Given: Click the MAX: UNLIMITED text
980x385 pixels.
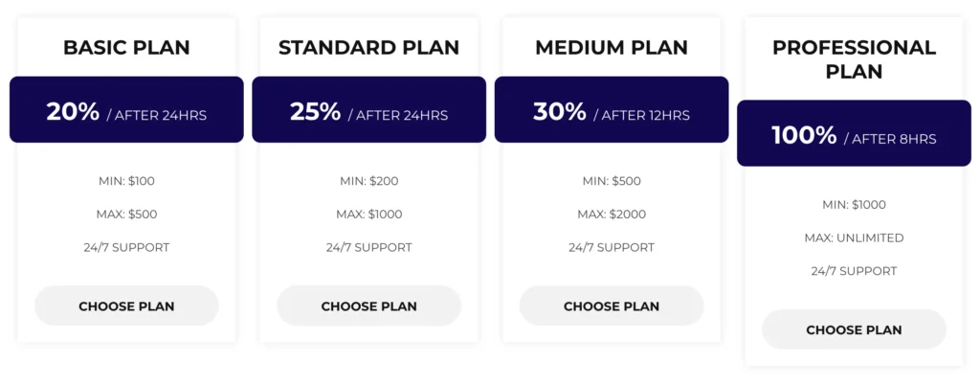Looking at the screenshot, I should tap(854, 238).
